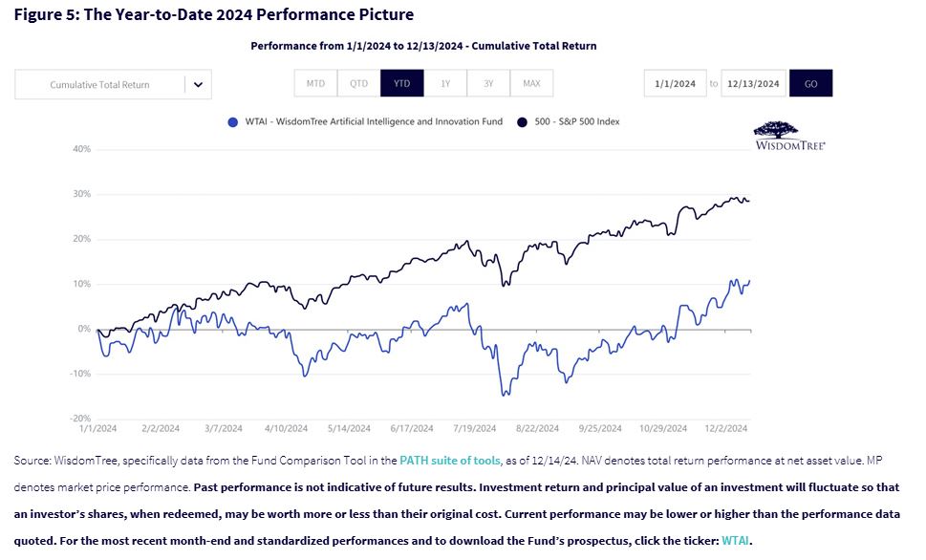The image size is (926, 560).
Task: Click the end date field 12/13/2024
Action: click(x=753, y=83)
